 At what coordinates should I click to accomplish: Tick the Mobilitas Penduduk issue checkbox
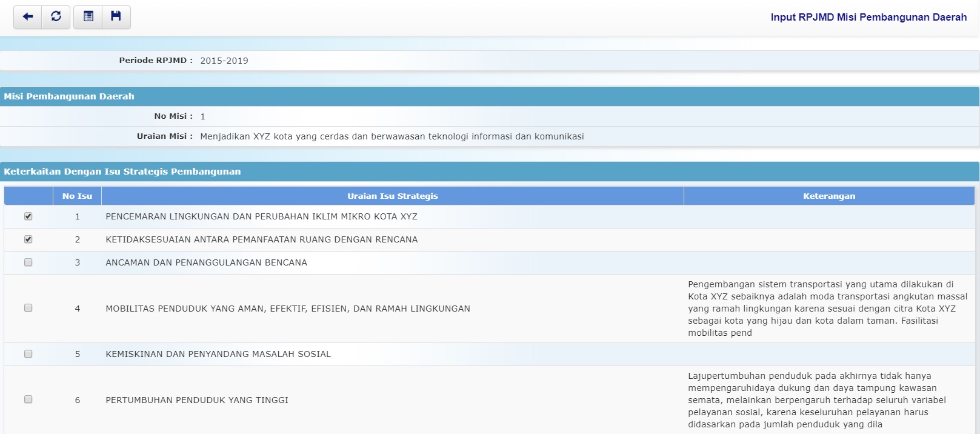click(28, 308)
